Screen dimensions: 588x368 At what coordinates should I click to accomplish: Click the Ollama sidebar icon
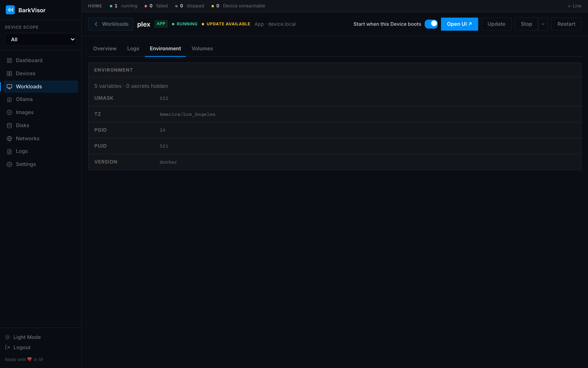click(9, 100)
